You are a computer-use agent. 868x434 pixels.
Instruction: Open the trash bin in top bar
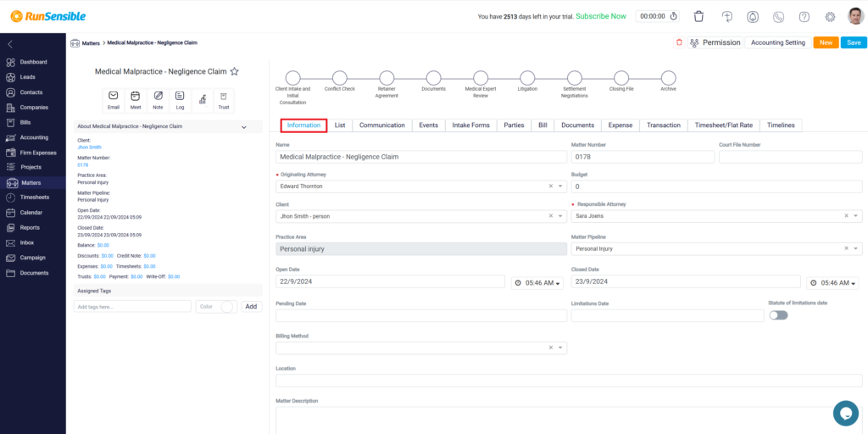pos(699,17)
